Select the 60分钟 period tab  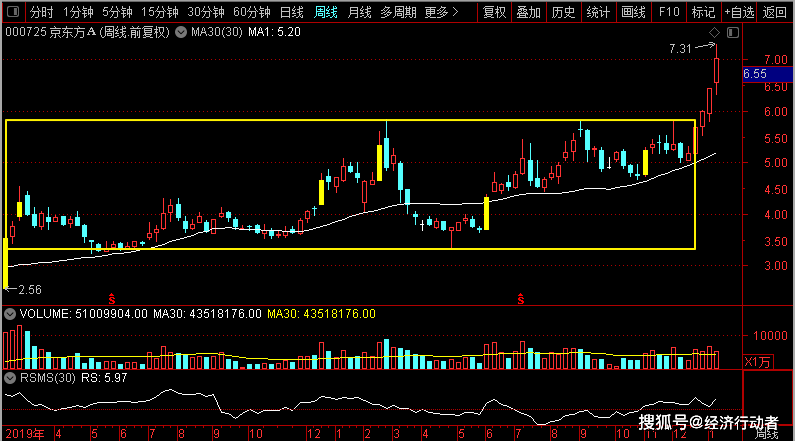252,12
